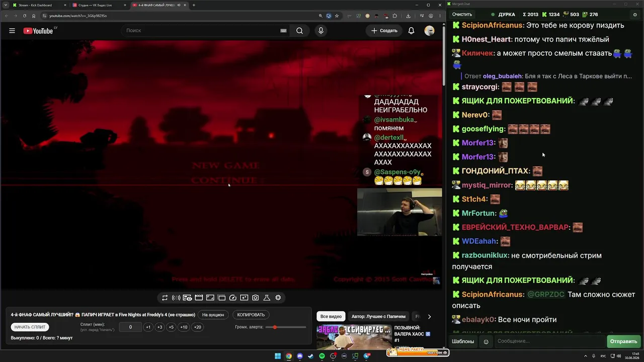
Task: Click the streamer webcam overlay in the video
Action: 399,212
